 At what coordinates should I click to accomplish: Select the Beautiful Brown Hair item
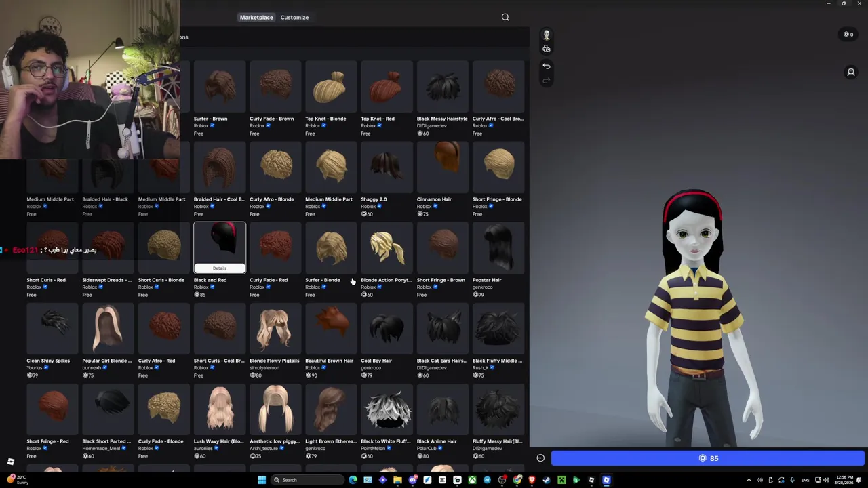point(331,341)
